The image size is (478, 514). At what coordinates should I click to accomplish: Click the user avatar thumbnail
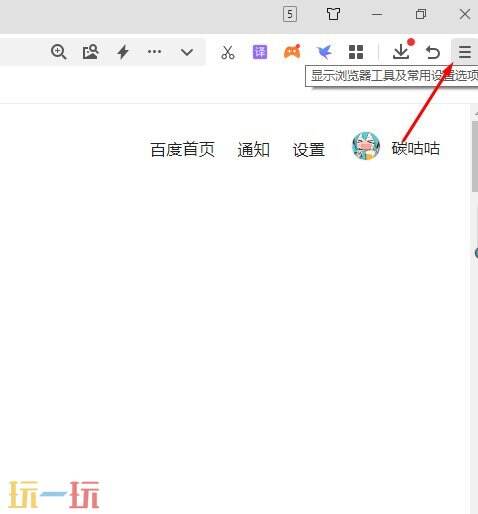(x=366, y=146)
